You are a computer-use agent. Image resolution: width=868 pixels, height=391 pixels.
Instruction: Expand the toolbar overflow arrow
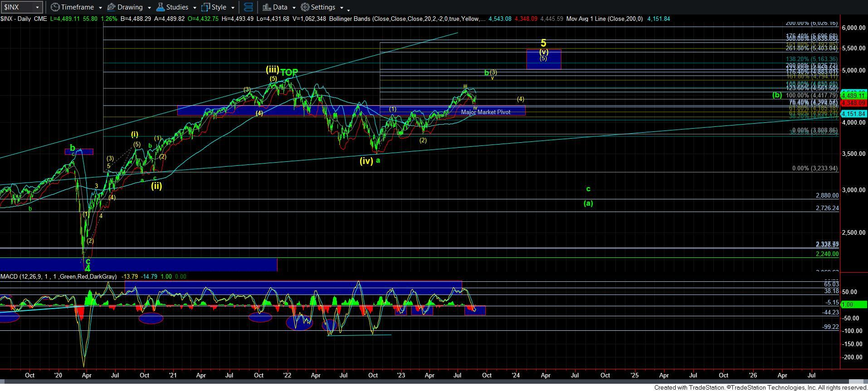point(348,10)
